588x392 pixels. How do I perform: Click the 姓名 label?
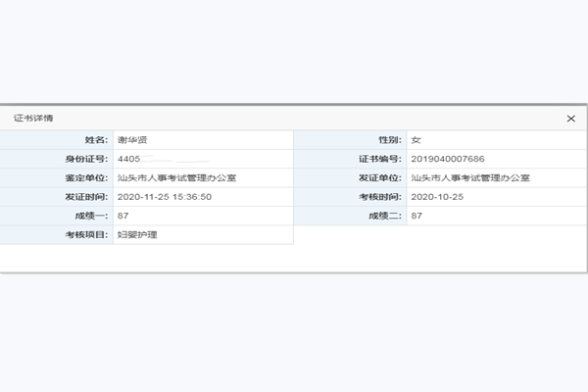(x=94, y=140)
